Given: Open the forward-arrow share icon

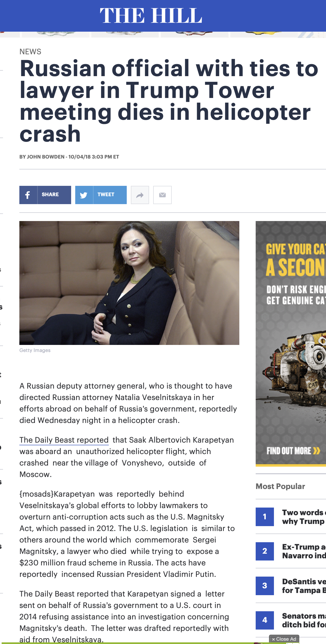Looking at the screenshot, I should pos(140,195).
